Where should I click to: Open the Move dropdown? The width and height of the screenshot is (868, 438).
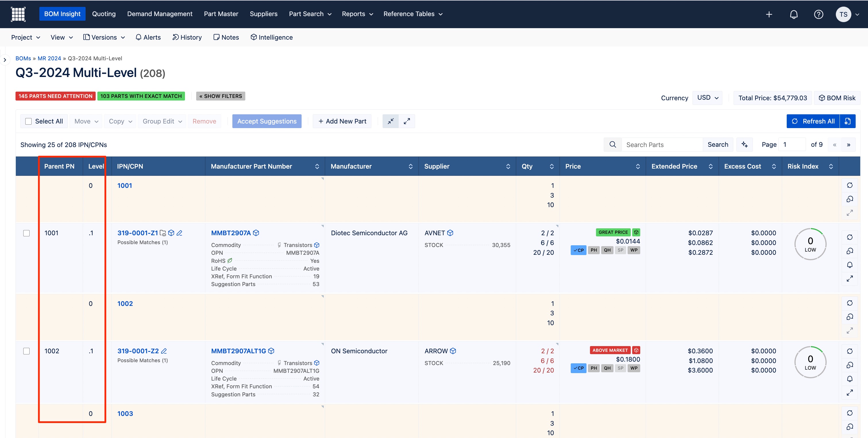pyautogui.click(x=86, y=121)
